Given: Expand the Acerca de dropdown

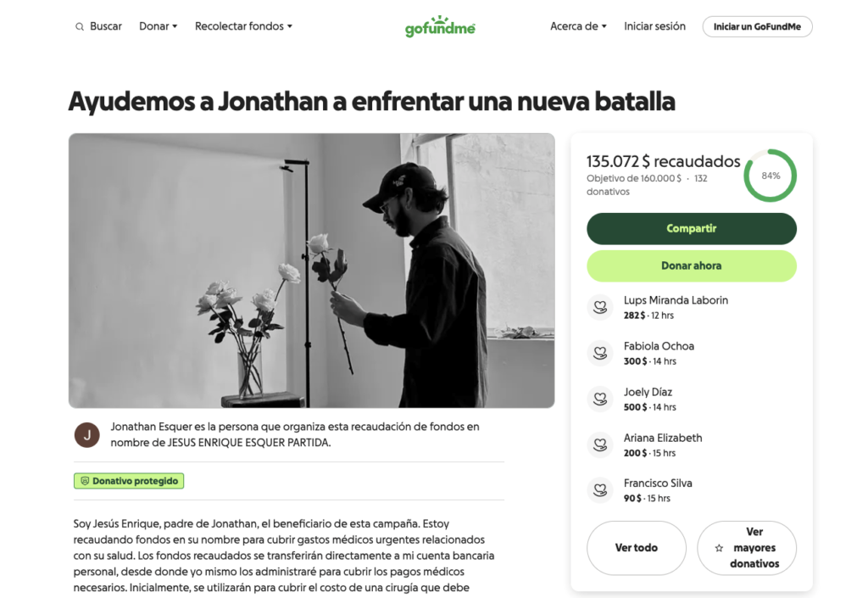Looking at the screenshot, I should 578,26.
